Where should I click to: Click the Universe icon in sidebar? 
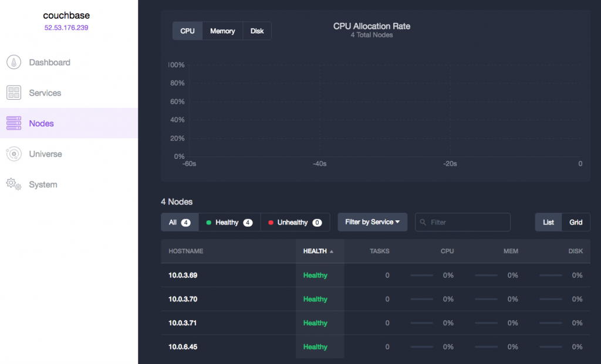[x=13, y=154]
